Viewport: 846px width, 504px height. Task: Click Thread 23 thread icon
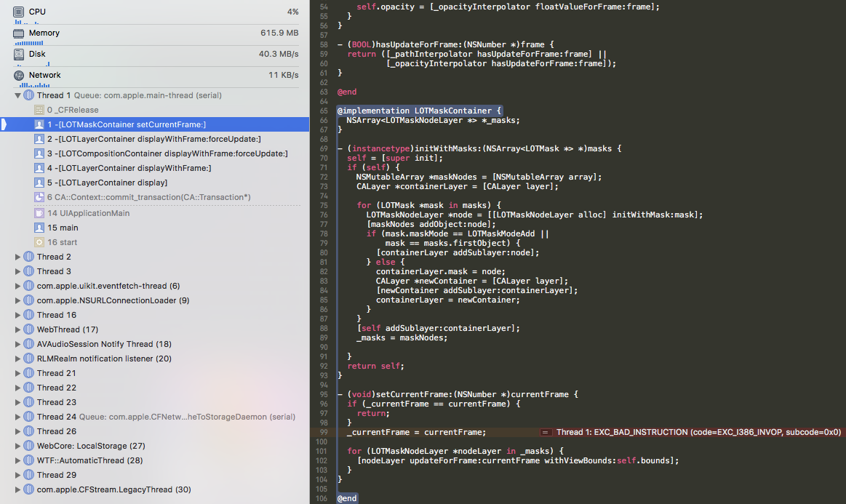[28, 403]
